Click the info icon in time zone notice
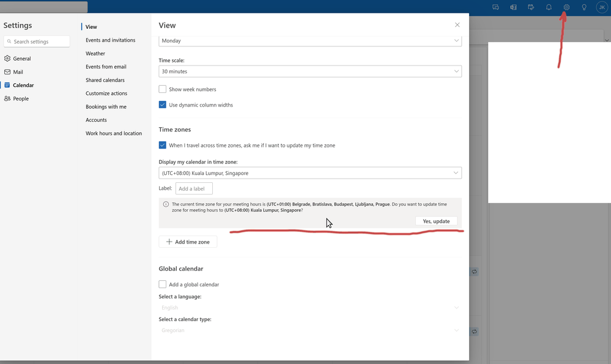Screen dimensions: 611x364 (x=166, y=204)
